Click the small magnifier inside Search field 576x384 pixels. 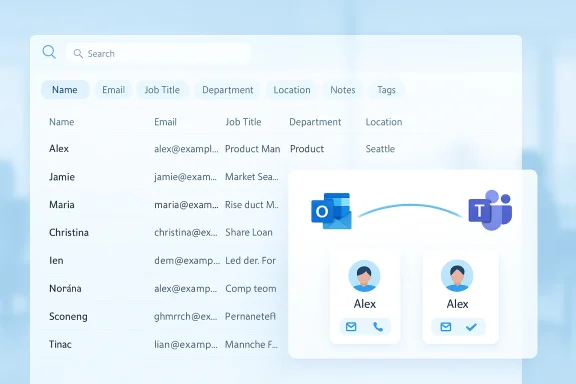pyautogui.click(x=78, y=54)
